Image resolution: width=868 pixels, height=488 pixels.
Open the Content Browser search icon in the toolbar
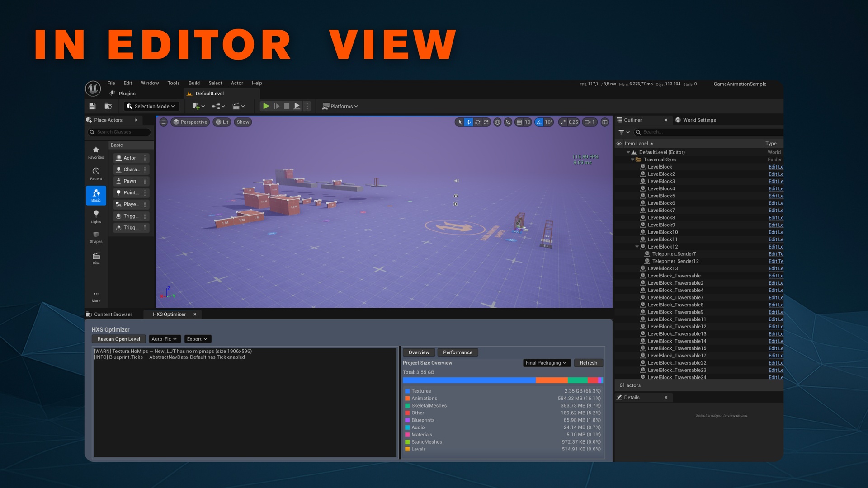pyautogui.click(x=108, y=106)
